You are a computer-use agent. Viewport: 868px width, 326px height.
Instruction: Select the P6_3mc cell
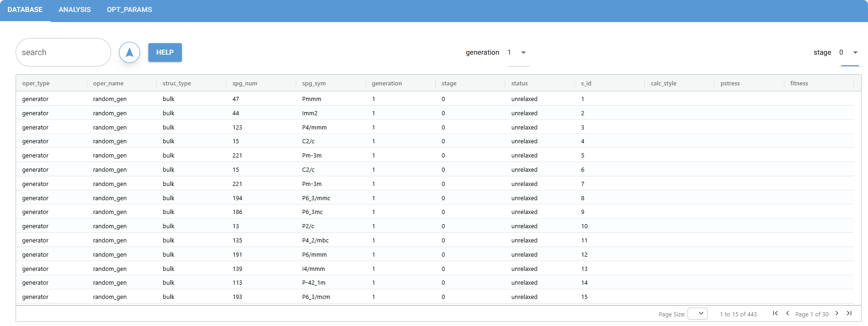pyautogui.click(x=331, y=212)
